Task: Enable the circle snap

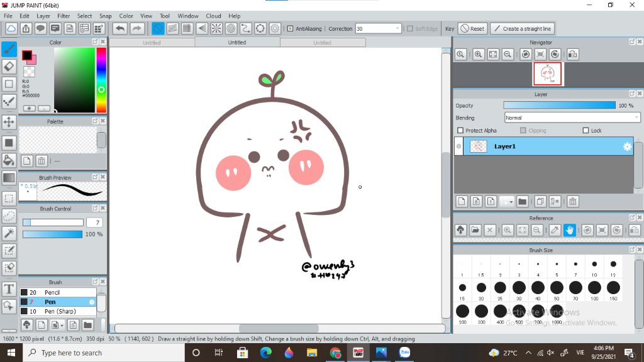Action: point(231,29)
